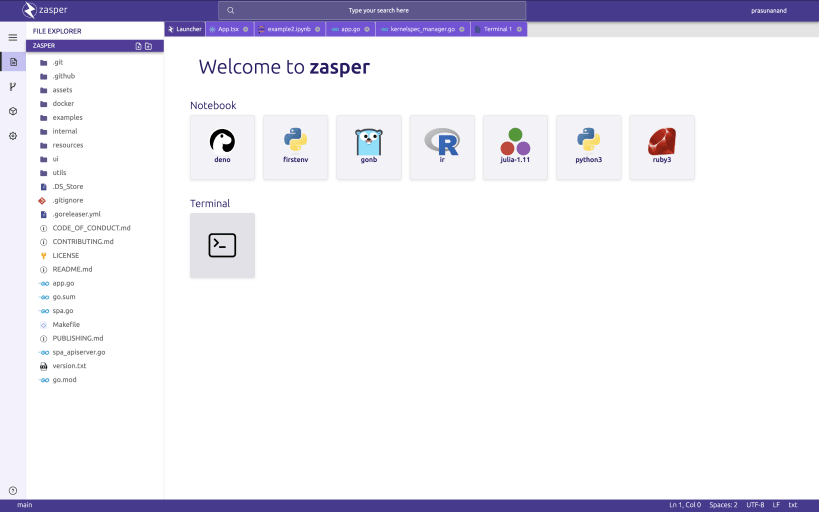Image resolution: width=819 pixels, height=512 pixels.
Task: Close the app.go tab
Action: pyautogui.click(x=367, y=29)
